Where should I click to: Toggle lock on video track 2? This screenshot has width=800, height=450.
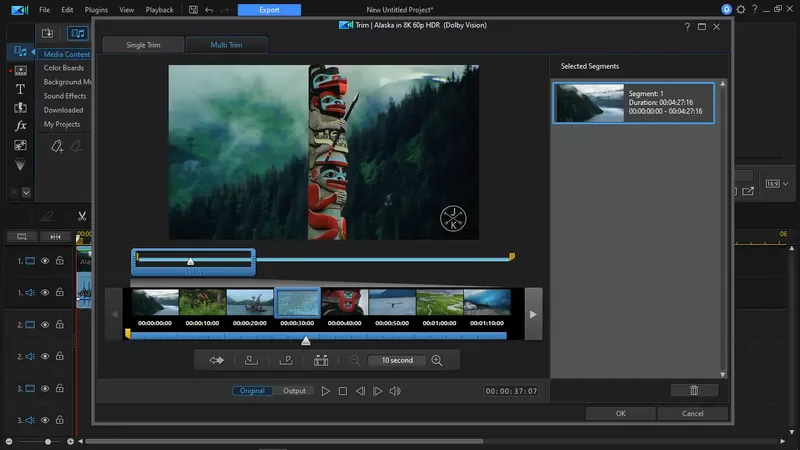60,325
